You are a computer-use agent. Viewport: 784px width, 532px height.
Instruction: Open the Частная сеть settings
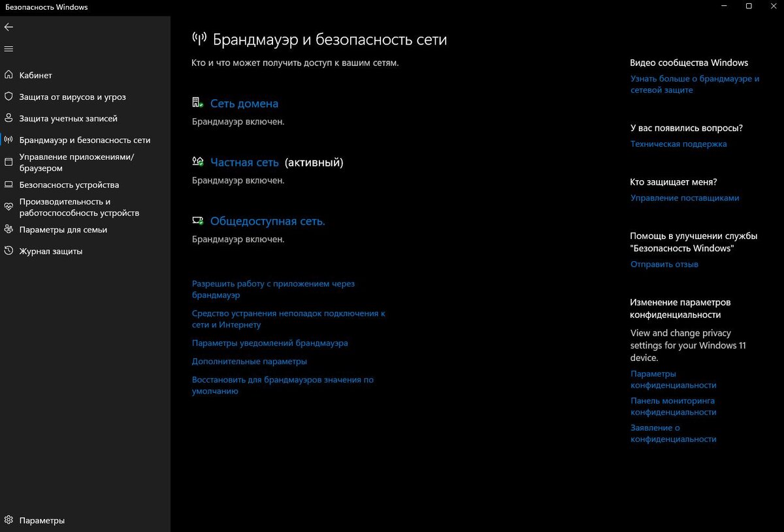[244, 162]
